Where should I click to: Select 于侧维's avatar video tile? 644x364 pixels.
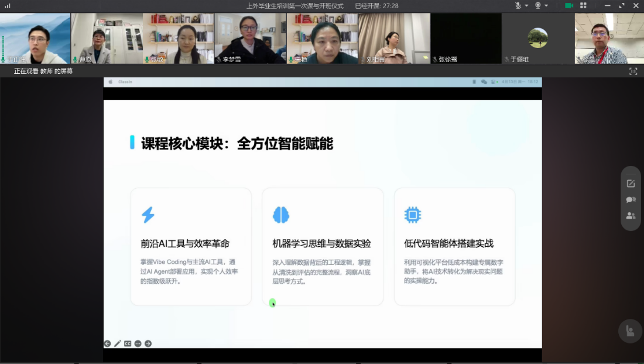[537, 38]
